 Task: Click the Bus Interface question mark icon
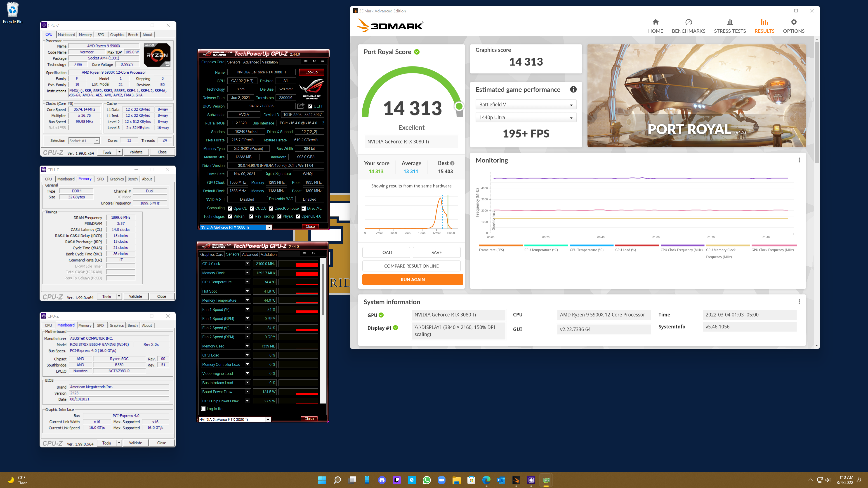coord(323,123)
